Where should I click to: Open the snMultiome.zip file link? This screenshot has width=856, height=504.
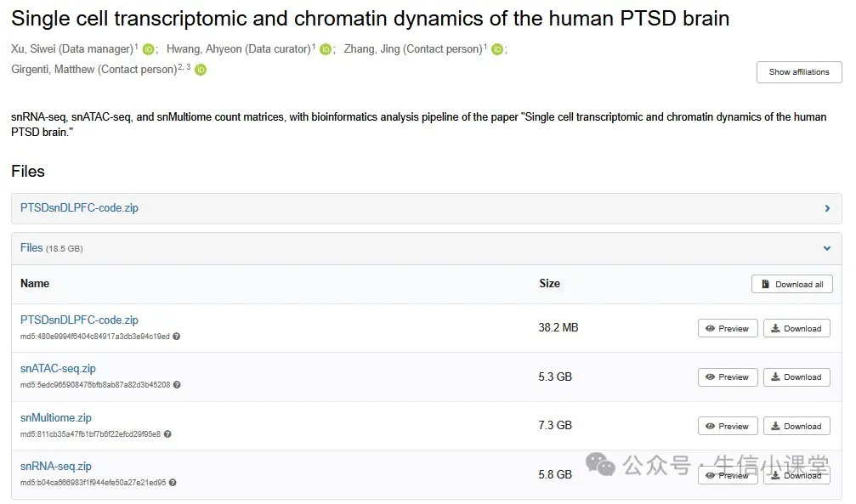[56, 417]
